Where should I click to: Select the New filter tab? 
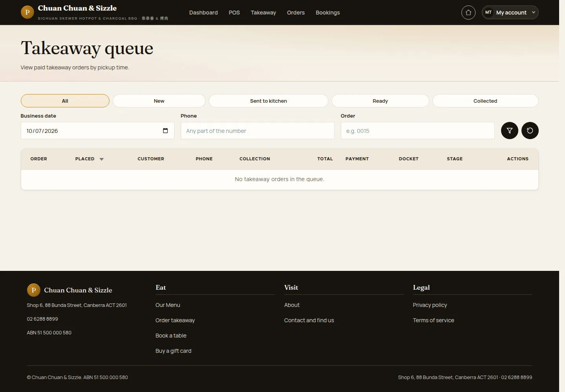pyautogui.click(x=159, y=101)
